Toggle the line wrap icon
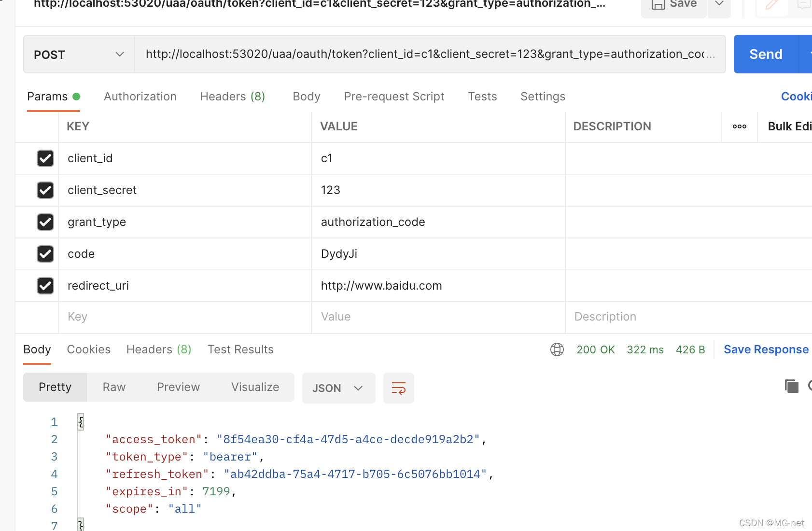Viewport: 812px width, 531px height. [399, 388]
